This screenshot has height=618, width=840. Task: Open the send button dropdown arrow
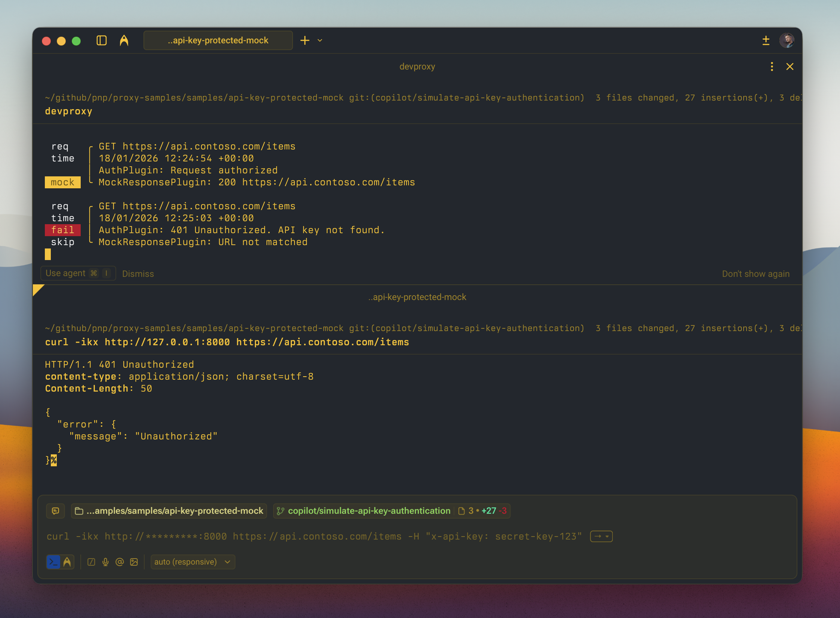point(606,536)
